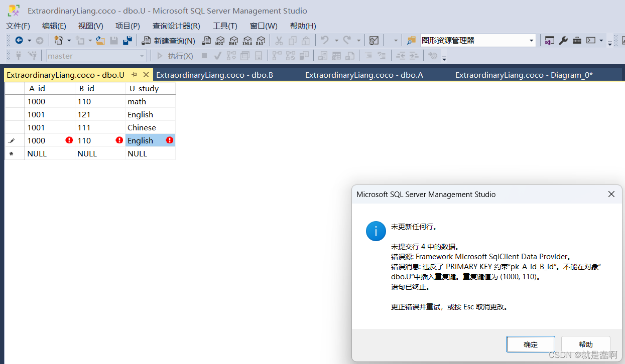This screenshot has height=364, width=625.
Task: Click the 执行(X) execute button
Action: pos(175,56)
